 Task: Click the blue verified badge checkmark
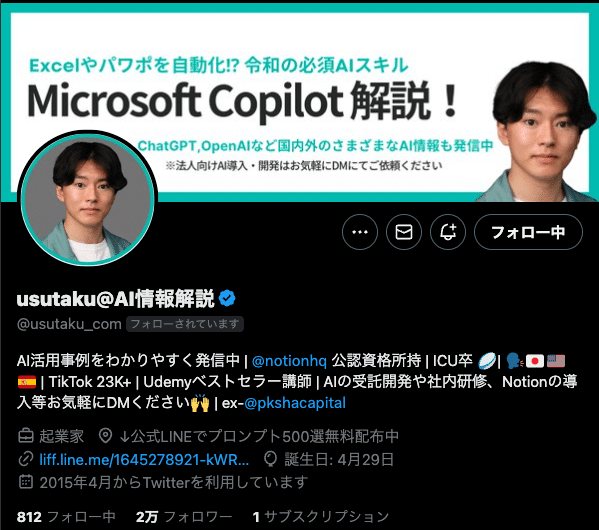227,298
